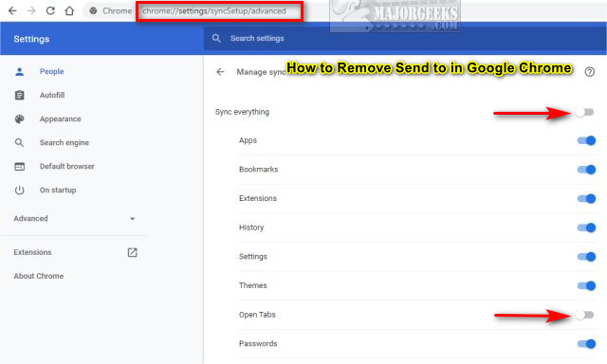The height and width of the screenshot is (364, 607).
Task: Click the Themes label text
Action: (x=253, y=285)
